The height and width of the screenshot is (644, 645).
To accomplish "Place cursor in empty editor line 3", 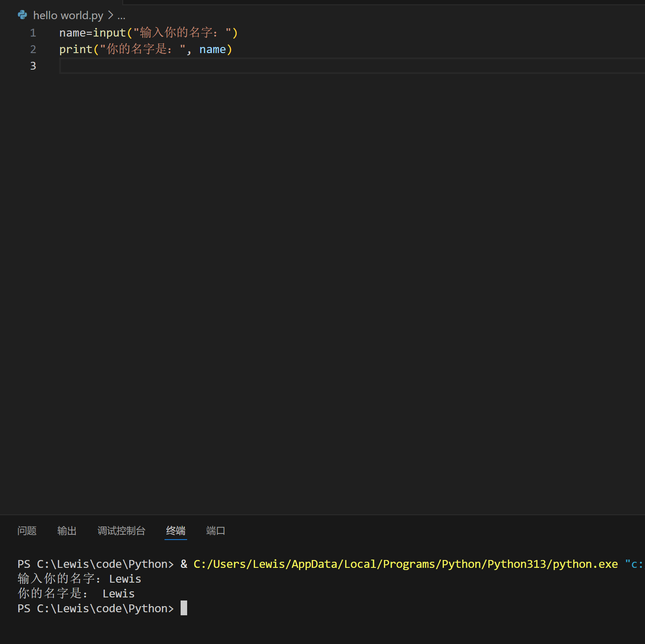I will coord(261,66).
